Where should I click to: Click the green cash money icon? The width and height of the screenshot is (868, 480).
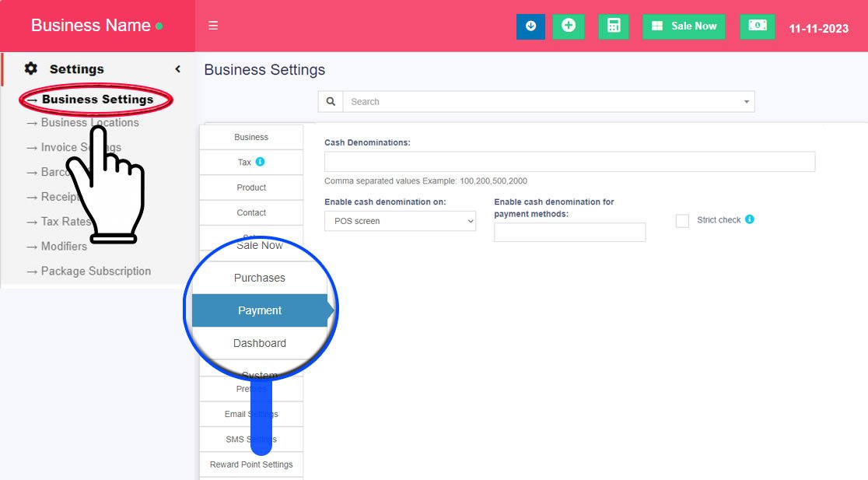(x=757, y=26)
